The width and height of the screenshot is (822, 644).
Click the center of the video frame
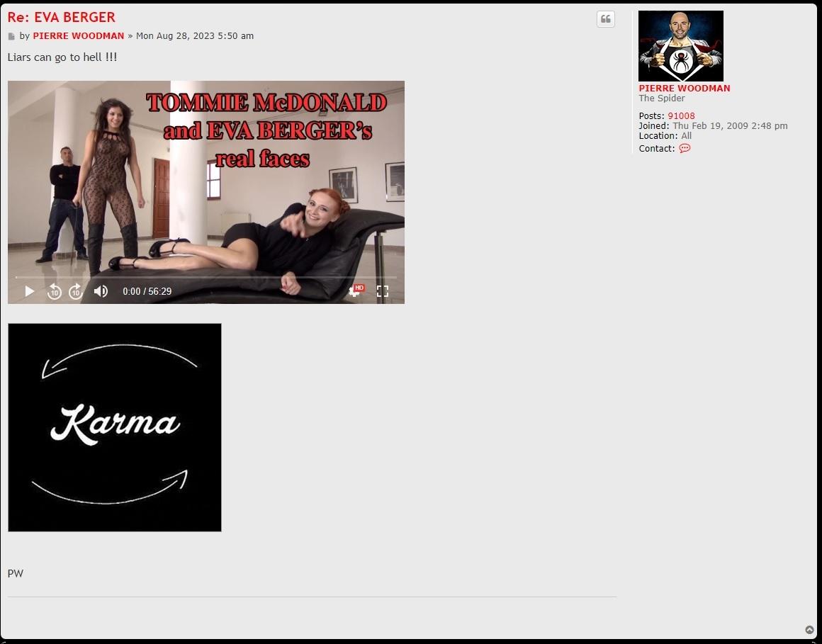tap(205, 191)
